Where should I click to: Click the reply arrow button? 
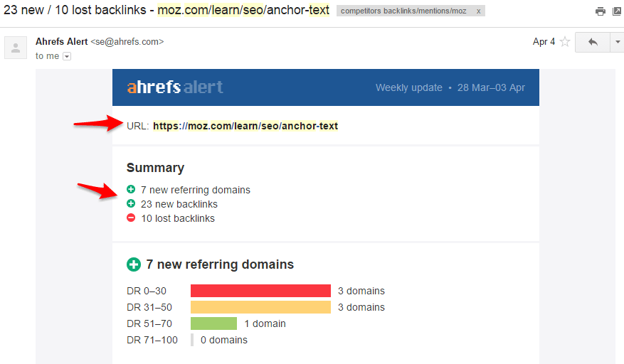(592, 42)
